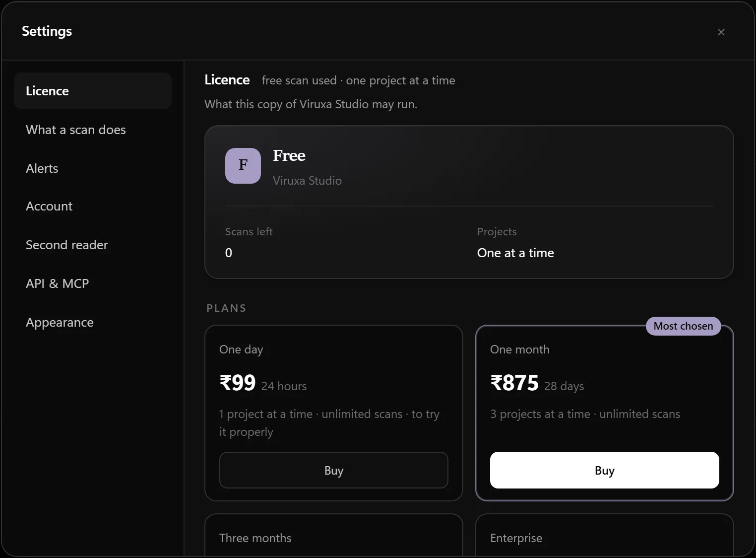Click the '28 days' duration text
Screen dimensions: 756x558
tap(564, 386)
